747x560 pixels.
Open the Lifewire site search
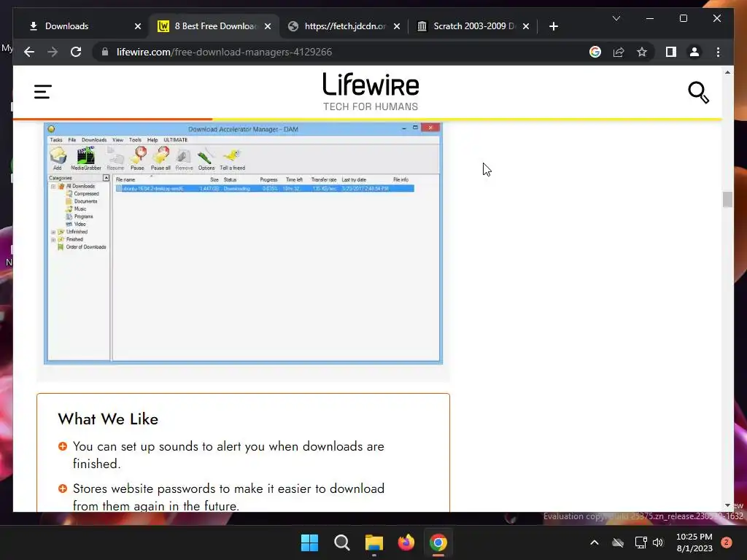pyautogui.click(x=698, y=93)
